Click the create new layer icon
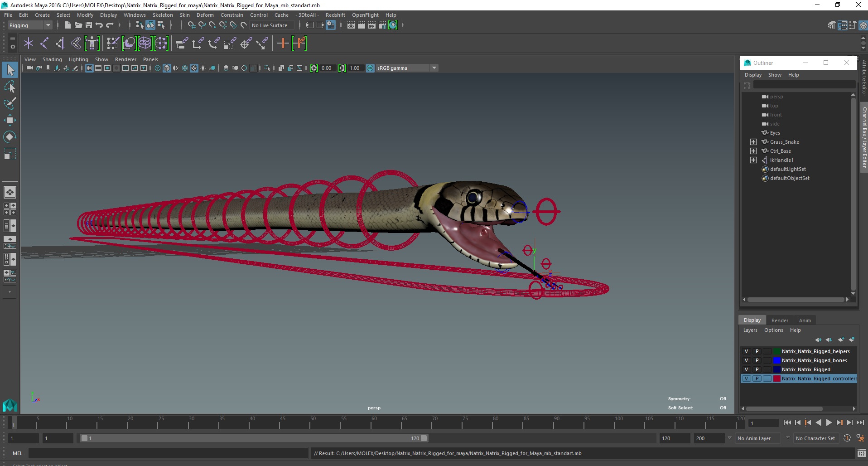Image resolution: width=868 pixels, height=466 pixels. pos(841,340)
